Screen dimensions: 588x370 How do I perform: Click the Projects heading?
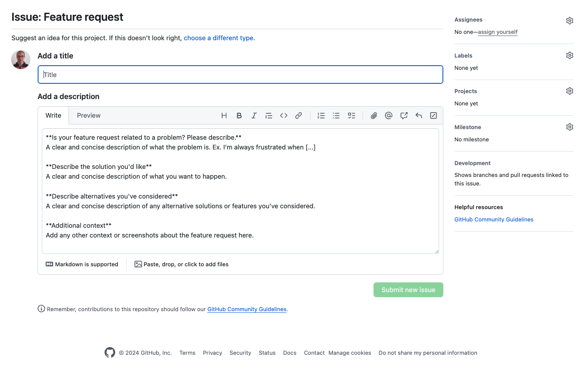click(x=465, y=91)
